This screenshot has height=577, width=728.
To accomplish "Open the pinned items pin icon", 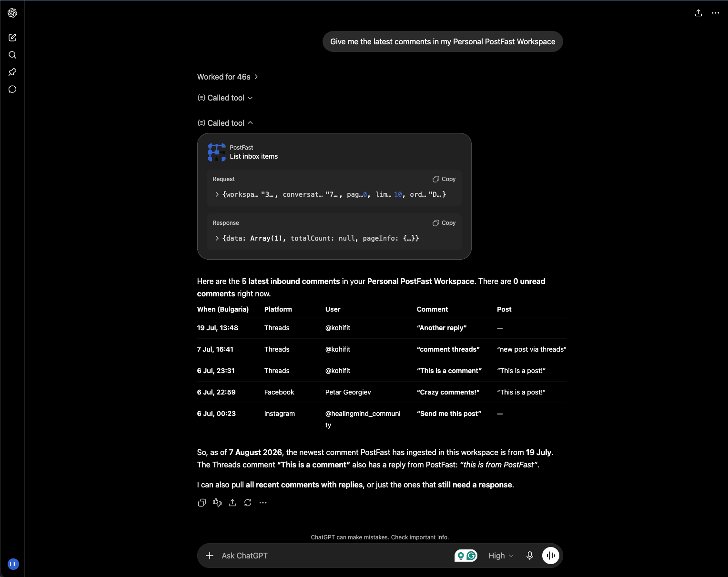I will click(12, 72).
